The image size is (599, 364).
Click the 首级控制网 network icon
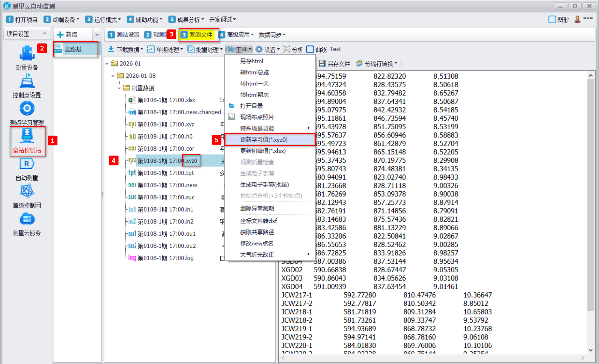click(27, 192)
